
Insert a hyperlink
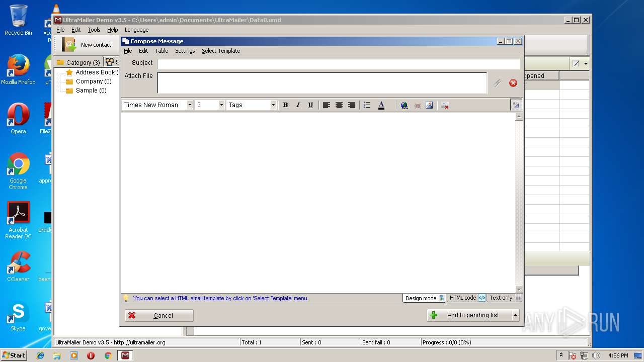(405, 105)
